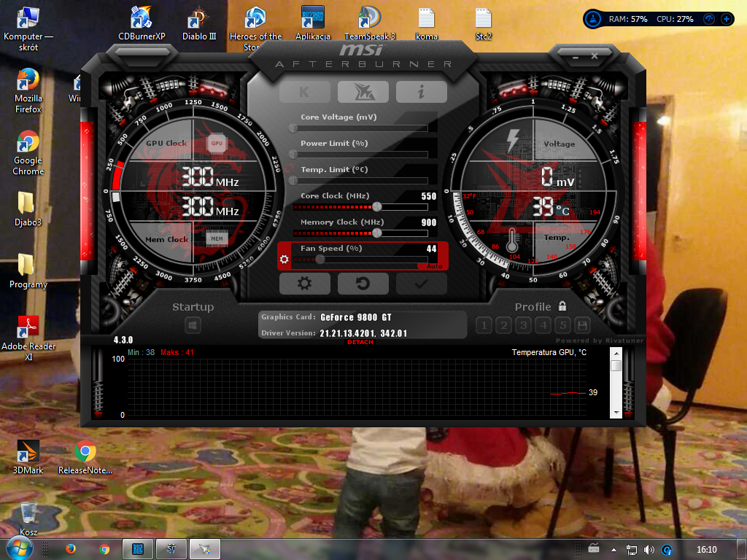Open the Afterburner info button

coord(421,92)
